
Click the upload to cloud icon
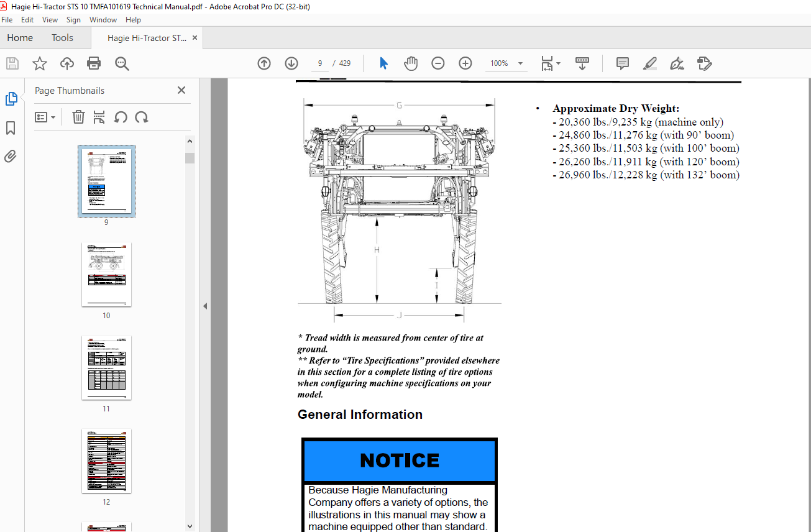coord(66,63)
